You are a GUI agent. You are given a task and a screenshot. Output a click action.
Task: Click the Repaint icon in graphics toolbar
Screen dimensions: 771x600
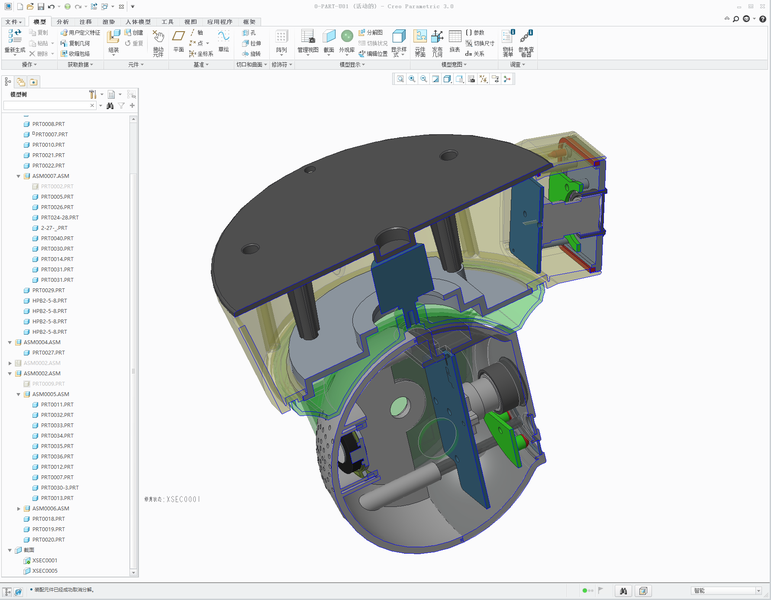pyautogui.click(x=436, y=79)
